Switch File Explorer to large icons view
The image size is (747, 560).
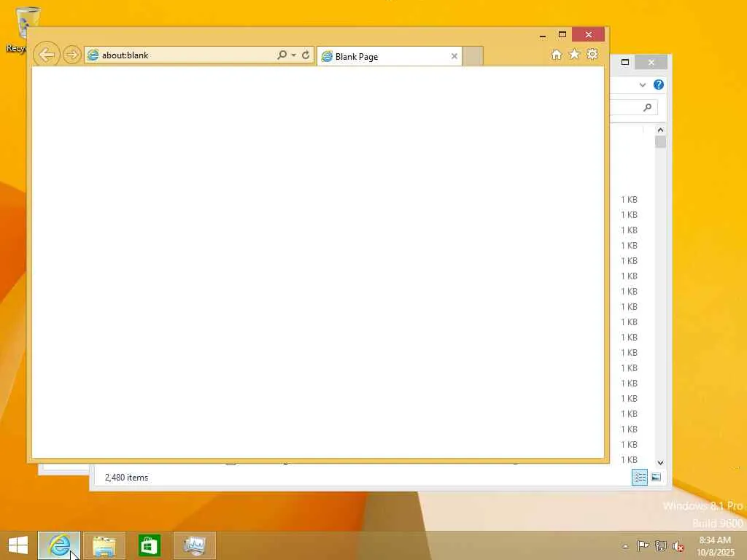(656, 477)
